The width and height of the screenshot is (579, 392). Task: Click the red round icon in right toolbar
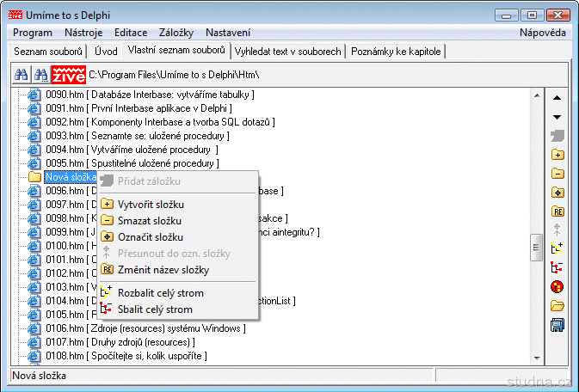[557, 286]
